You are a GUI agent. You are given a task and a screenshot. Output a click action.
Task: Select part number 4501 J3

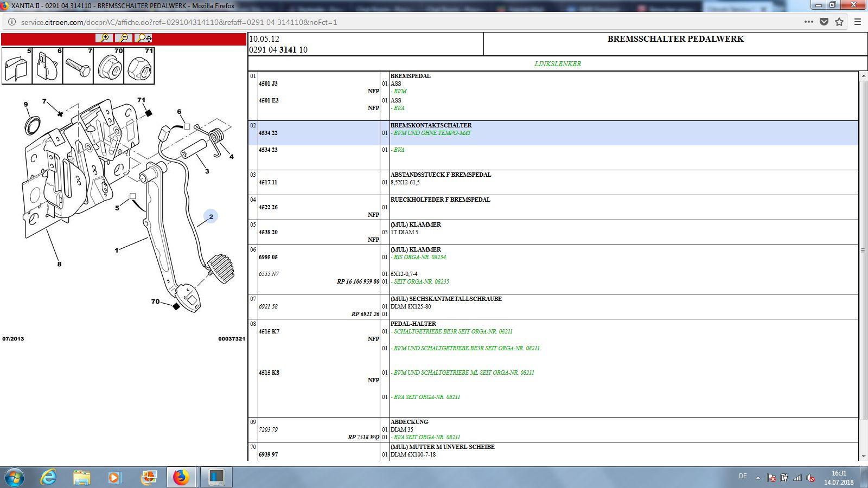[268, 84]
